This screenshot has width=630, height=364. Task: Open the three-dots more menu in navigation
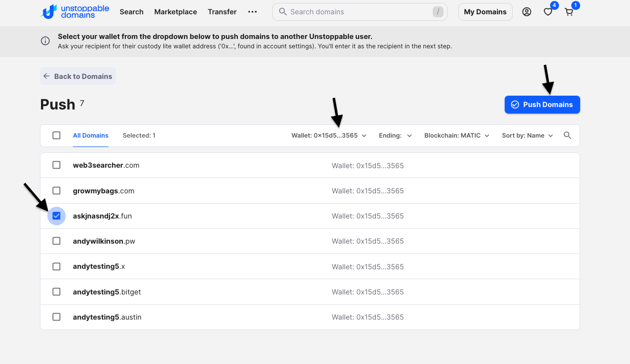(x=253, y=12)
